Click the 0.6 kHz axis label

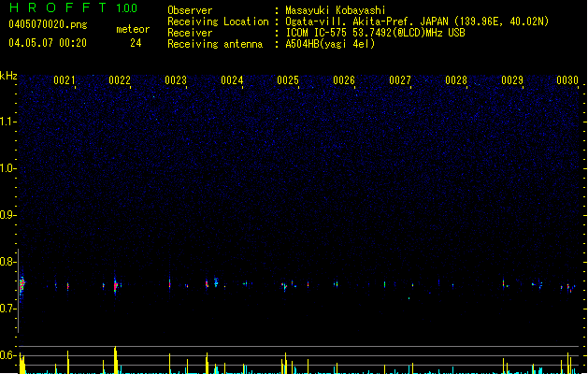point(7,355)
